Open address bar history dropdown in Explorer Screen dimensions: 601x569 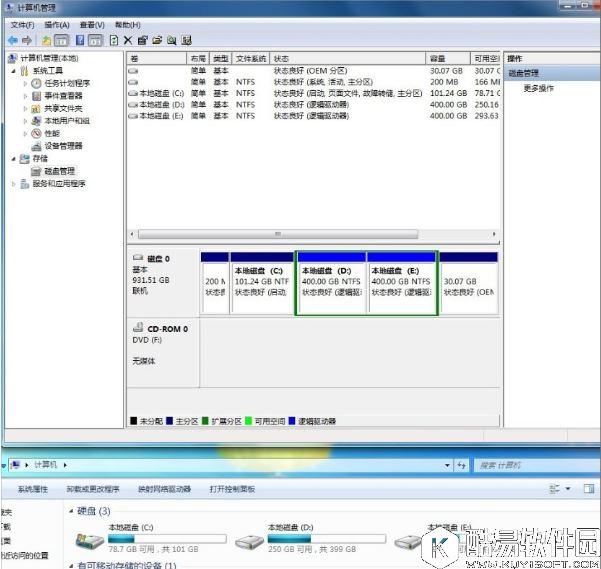447,465
